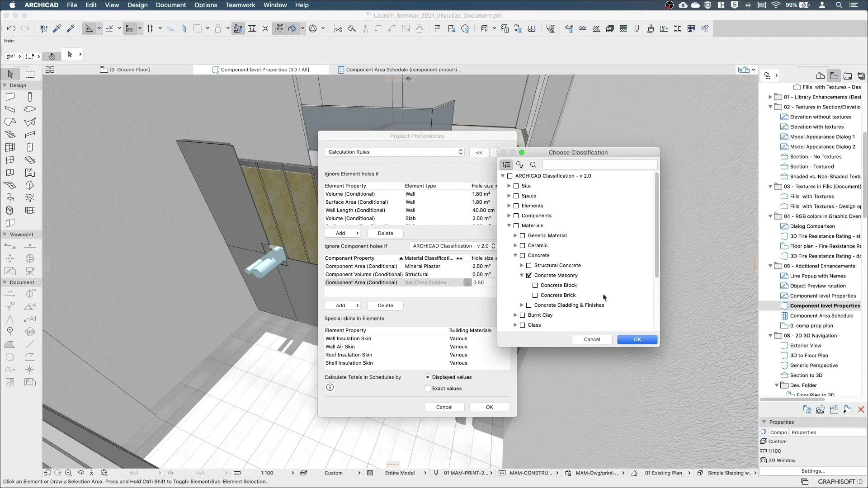Select the Arrow tool in toolbox

point(10,74)
